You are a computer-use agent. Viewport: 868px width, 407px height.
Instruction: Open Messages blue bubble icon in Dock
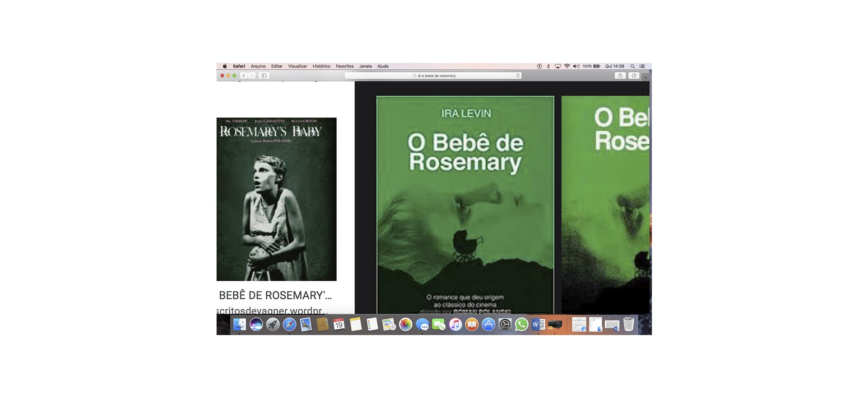(x=422, y=324)
